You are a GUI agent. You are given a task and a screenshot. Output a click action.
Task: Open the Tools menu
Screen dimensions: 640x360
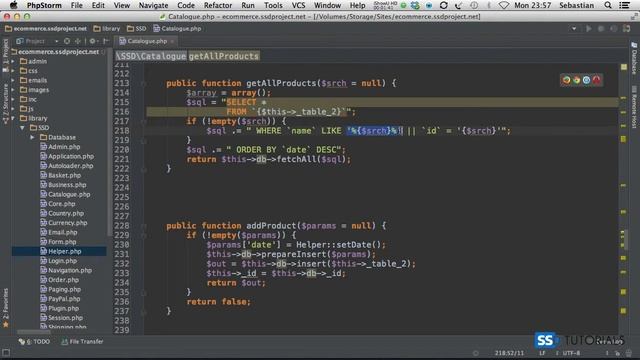tap(273, 5)
